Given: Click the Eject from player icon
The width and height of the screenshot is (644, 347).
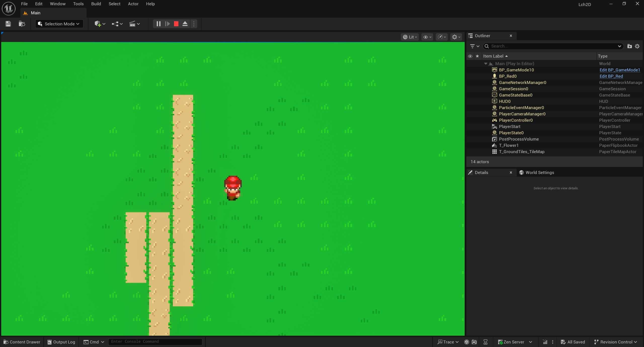Looking at the screenshot, I should [x=185, y=24].
